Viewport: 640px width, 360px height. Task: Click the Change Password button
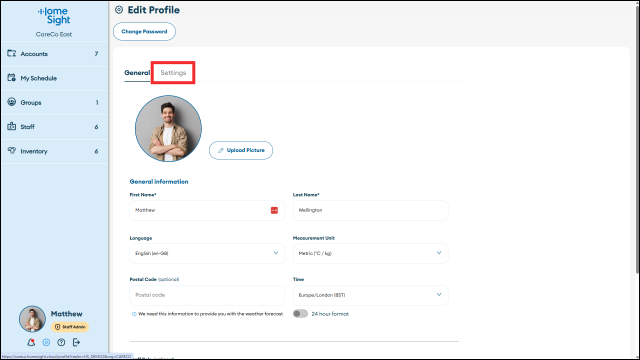click(144, 31)
